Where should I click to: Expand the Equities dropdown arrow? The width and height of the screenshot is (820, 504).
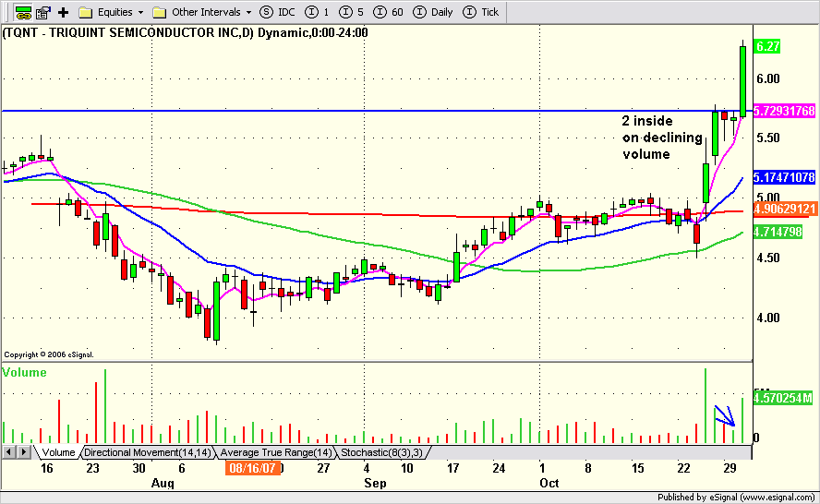coord(140,12)
